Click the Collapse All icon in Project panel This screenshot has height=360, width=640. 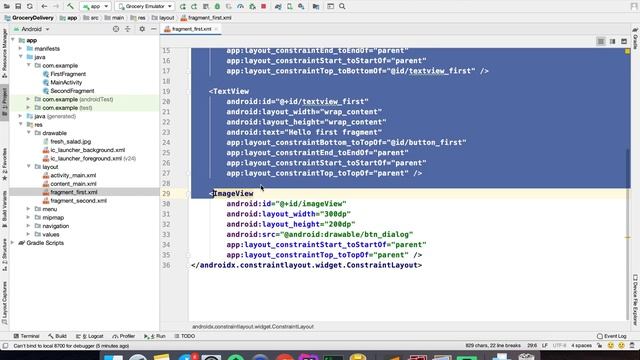(x=128, y=29)
